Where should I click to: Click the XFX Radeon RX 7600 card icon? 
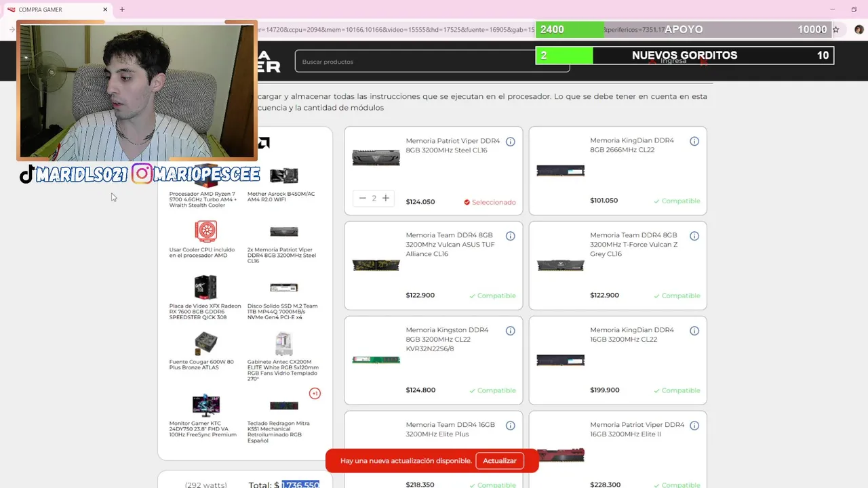205,287
